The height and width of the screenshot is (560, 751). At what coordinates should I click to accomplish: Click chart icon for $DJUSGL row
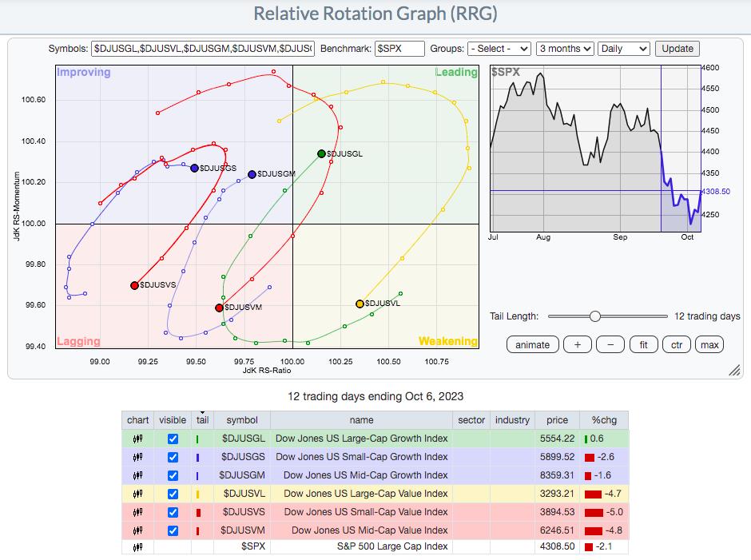(x=138, y=439)
